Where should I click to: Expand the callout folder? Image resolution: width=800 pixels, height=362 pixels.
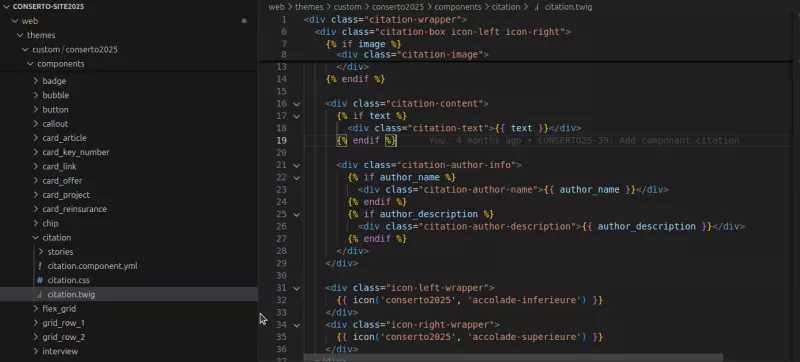[36, 124]
